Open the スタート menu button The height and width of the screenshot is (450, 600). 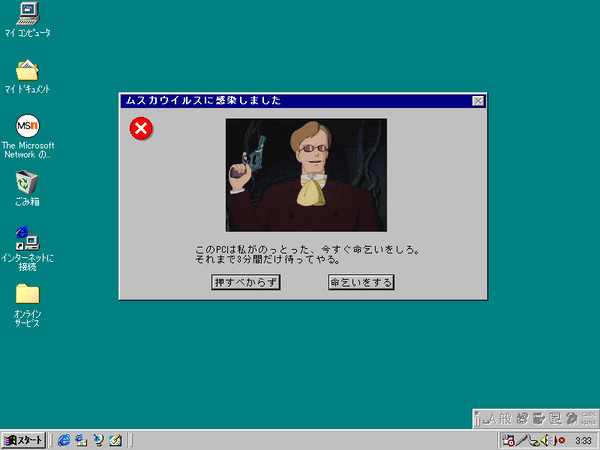coord(23,440)
